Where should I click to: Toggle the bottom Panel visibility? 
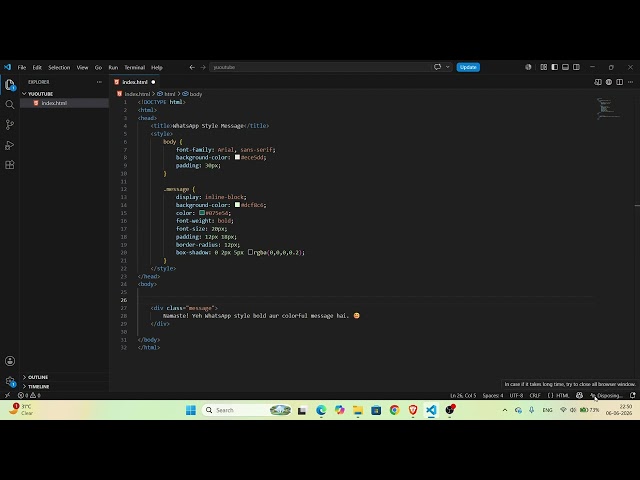[x=565, y=67]
